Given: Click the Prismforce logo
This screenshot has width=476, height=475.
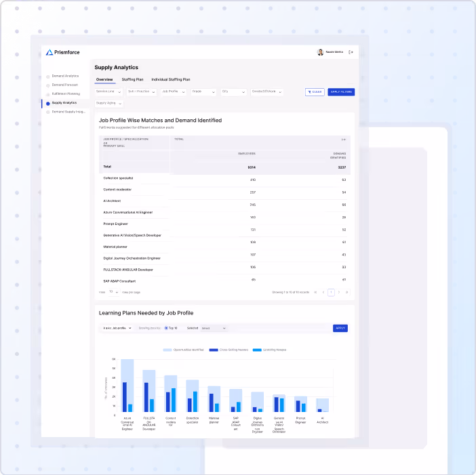Looking at the screenshot, I should [62, 52].
